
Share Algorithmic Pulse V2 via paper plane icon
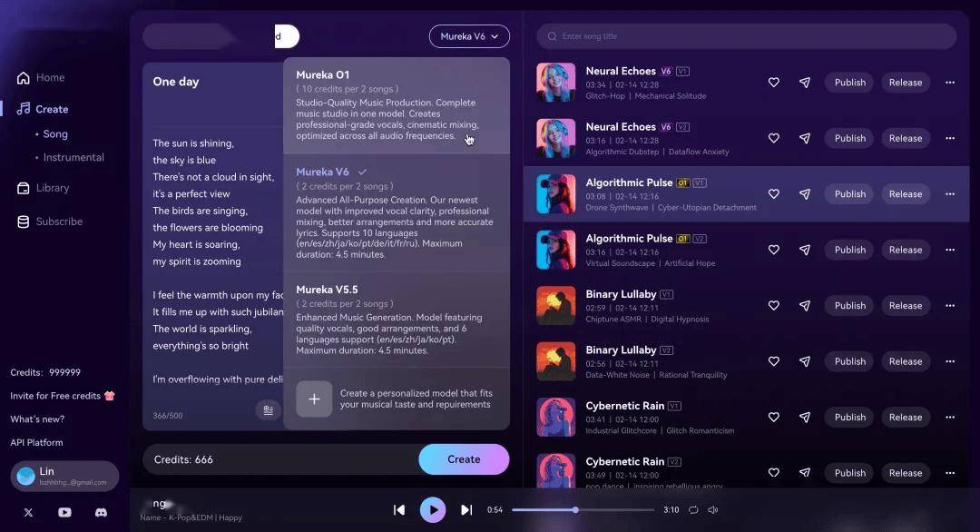click(805, 250)
